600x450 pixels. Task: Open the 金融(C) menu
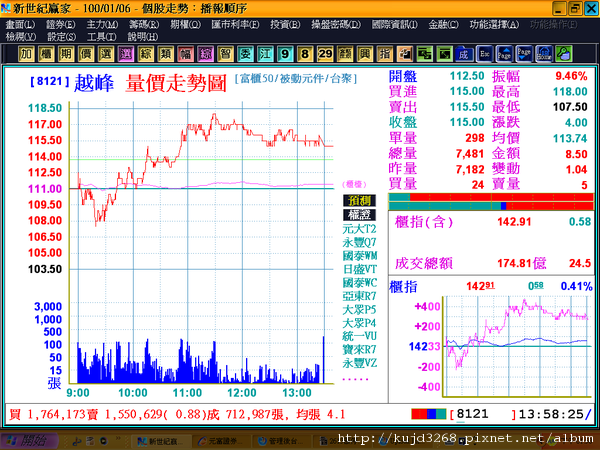443,24
